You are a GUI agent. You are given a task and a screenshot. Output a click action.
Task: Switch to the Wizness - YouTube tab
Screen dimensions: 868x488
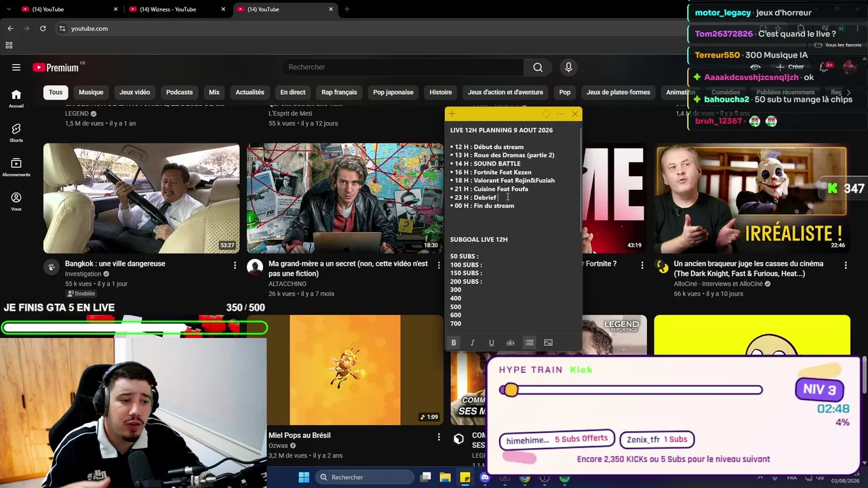tap(176, 9)
